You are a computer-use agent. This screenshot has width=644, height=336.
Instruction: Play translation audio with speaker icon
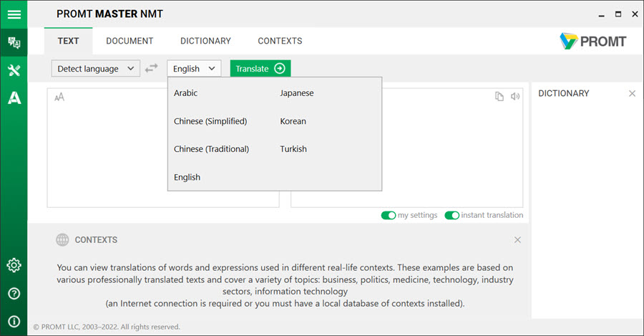515,96
